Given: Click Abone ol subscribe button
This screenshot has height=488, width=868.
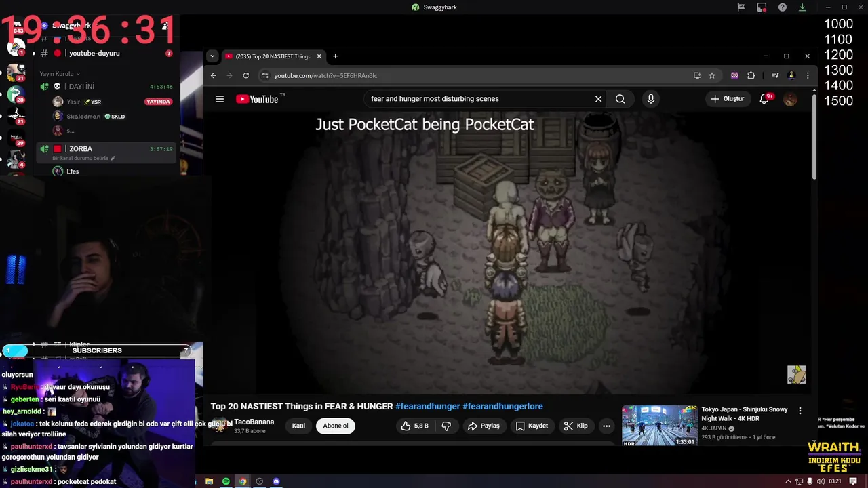Looking at the screenshot, I should click(x=335, y=426).
